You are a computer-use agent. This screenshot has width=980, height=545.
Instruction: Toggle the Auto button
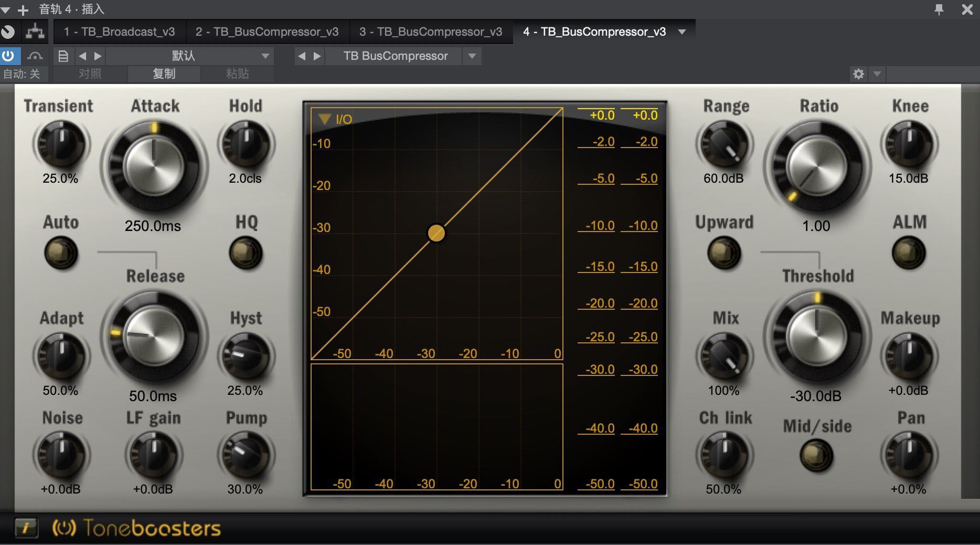(61, 253)
